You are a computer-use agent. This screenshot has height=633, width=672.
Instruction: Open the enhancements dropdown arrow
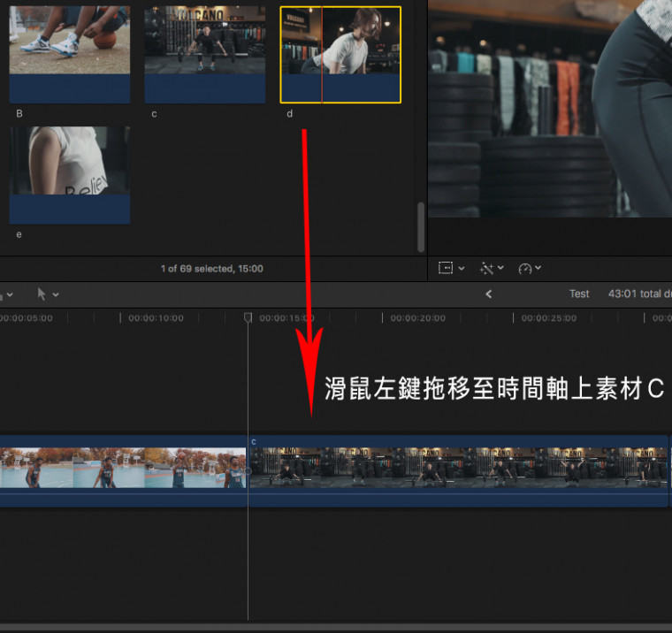point(500,268)
